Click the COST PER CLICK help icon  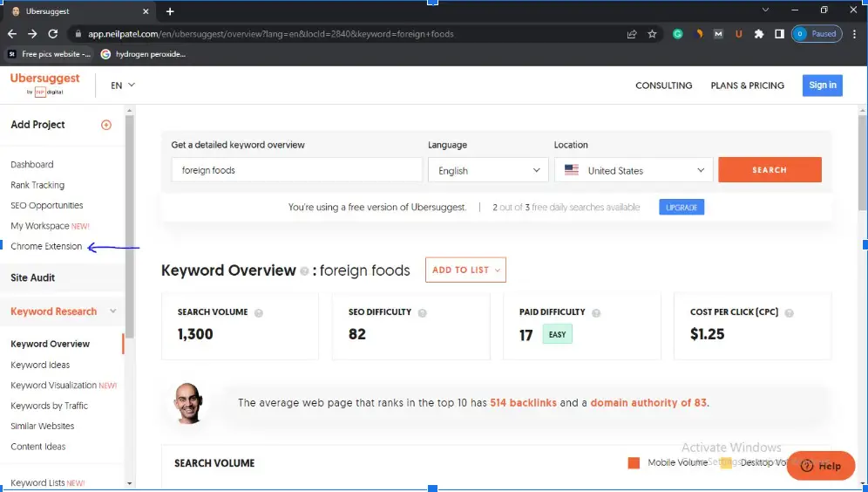click(790, 313)
